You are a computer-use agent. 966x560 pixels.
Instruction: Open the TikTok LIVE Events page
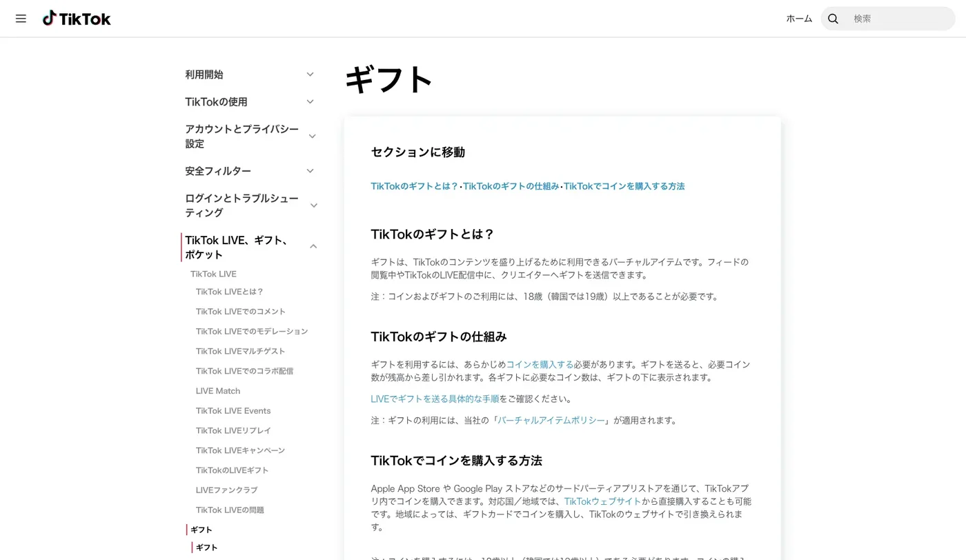233,411
